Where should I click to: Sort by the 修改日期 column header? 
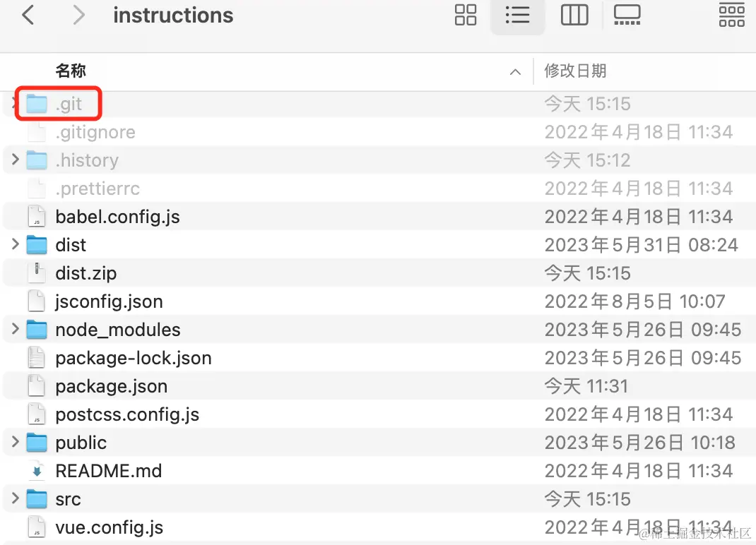coord(575,71)
